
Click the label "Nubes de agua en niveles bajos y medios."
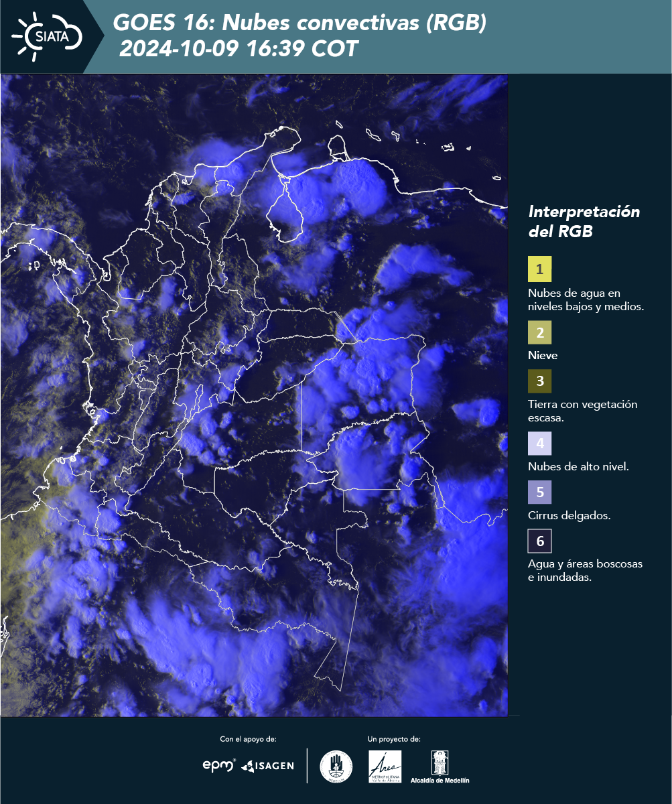click(x=586, y=300)
